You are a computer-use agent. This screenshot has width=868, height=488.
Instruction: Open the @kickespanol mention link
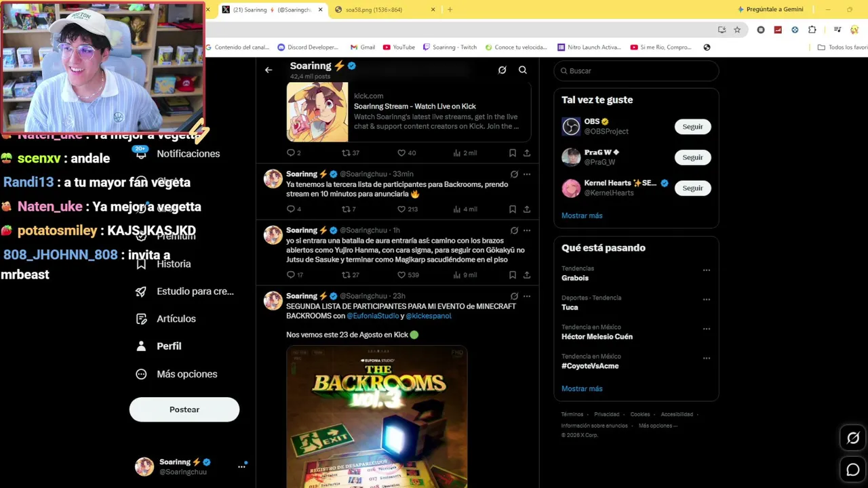point(429,316)
